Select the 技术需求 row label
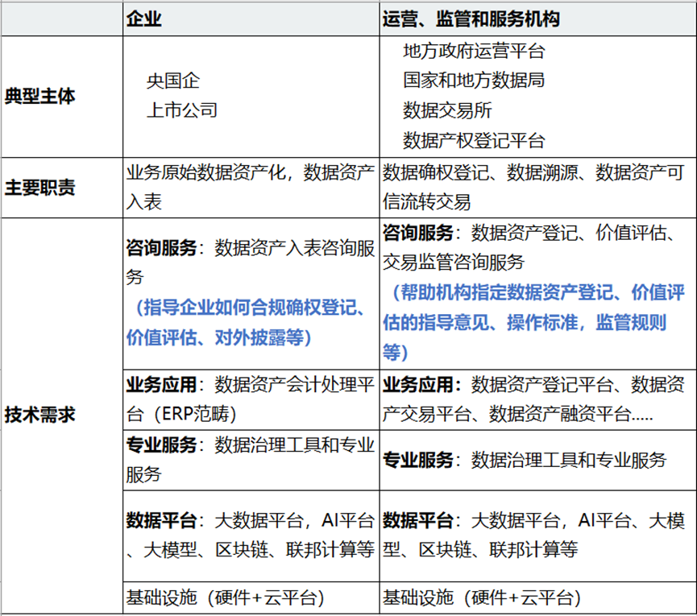 point(39,415)
